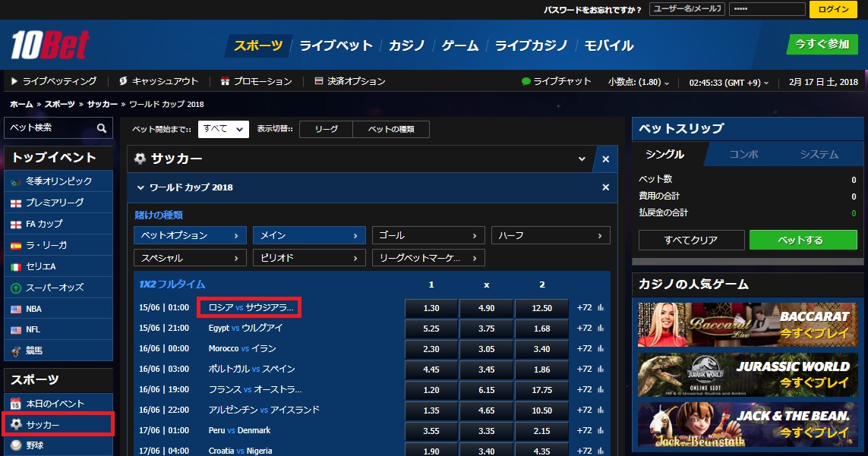868x456 pixels.
Task: Open the Baccarat casino game banner
Action: click(x=747, y=325)
